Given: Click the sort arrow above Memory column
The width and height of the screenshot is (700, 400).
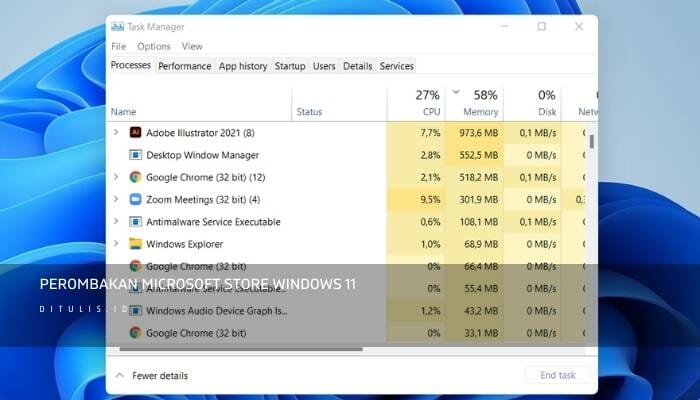Looking at the screenshot, I should pos(456,92).
